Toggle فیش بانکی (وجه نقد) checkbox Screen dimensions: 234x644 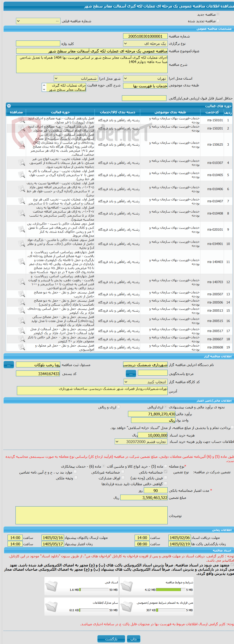pos(166,478)
